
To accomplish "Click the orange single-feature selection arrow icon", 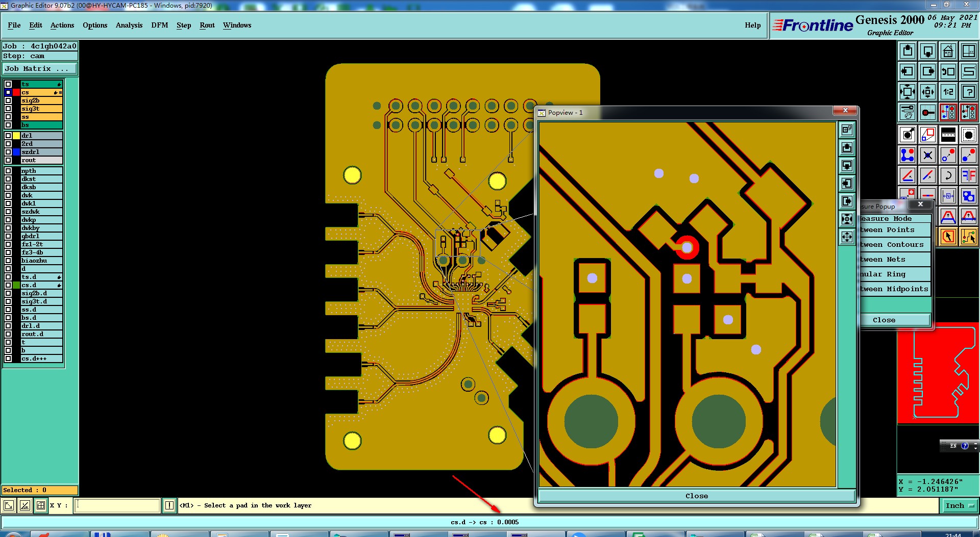I will pyautogui.click(x=948, y=237).
